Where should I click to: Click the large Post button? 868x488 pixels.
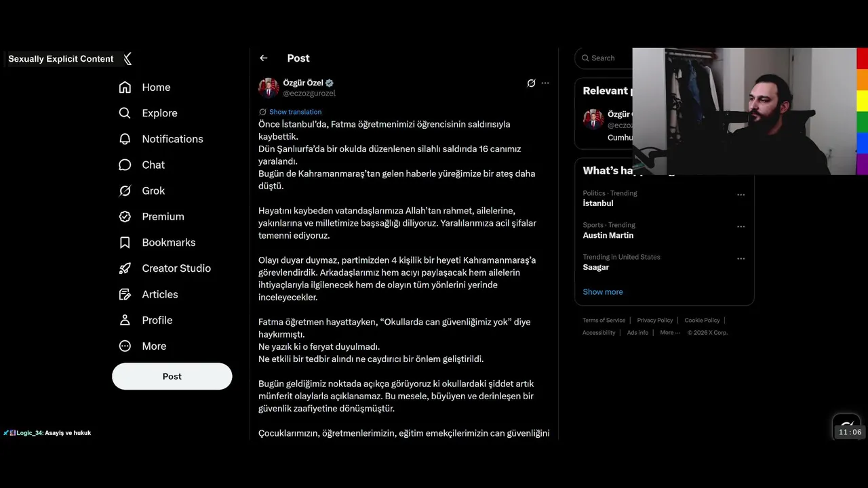coord(172,376)
